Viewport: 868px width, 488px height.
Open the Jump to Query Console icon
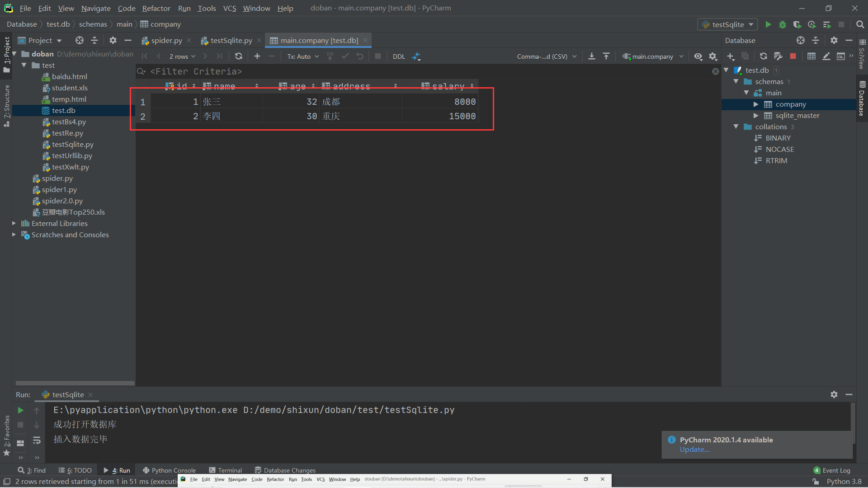click(x=840, y=56)
